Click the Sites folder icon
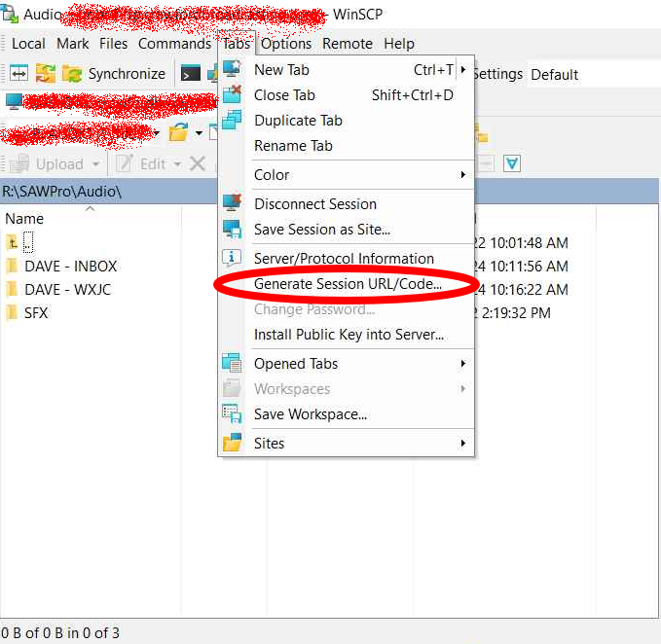The image size is (661, 644). click(232, 443)
